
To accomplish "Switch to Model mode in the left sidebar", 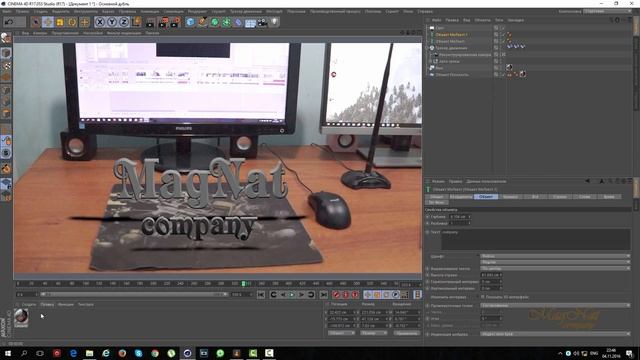I will point(6,53).
